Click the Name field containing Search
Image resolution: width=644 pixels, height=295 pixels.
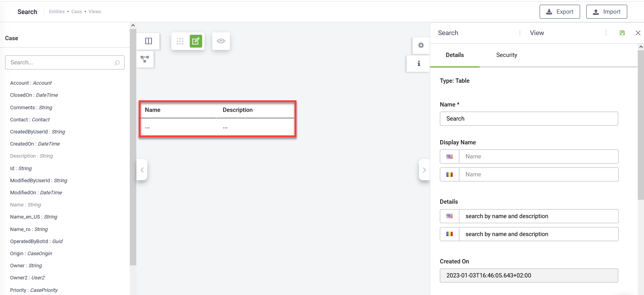point(529,119)
